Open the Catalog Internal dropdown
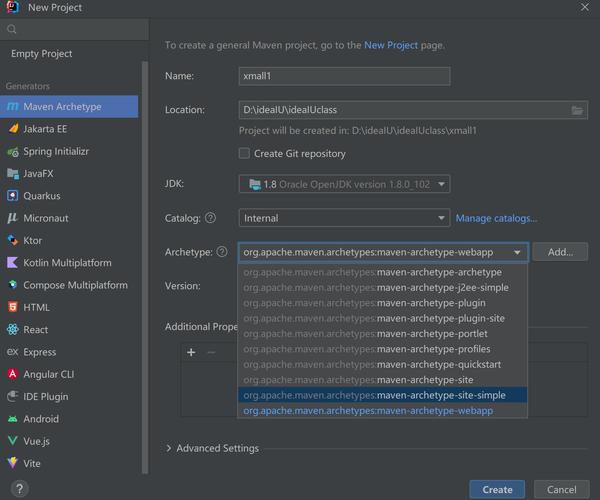 pos(344,218)
